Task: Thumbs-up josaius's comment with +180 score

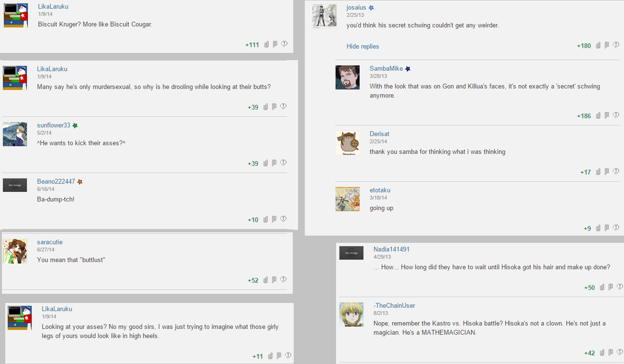Action: [598, 45]
